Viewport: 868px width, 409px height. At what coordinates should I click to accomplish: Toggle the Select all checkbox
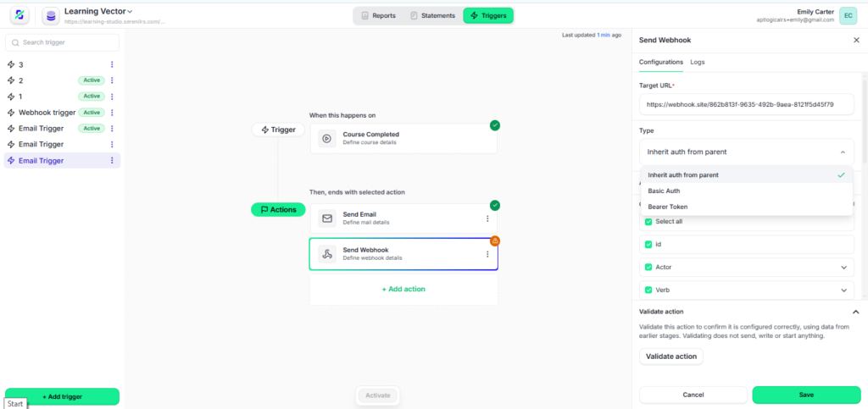(648, 222)
